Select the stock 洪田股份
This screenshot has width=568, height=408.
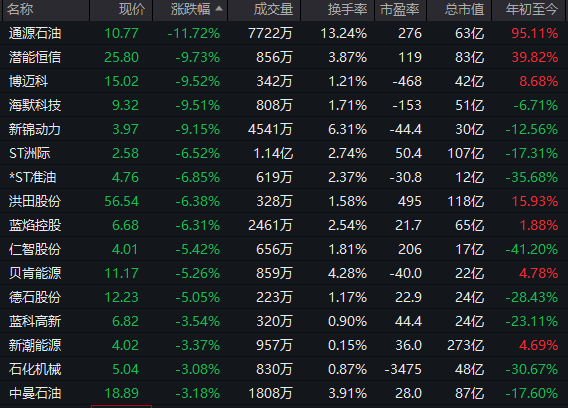pyautogui.click(x=35, y=201)
